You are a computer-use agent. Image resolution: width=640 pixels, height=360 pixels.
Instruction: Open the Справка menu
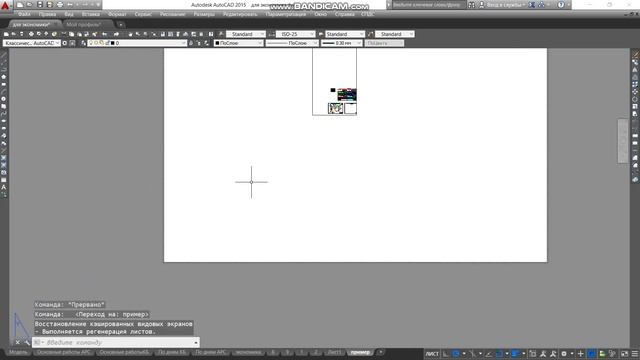click(344, 14)
